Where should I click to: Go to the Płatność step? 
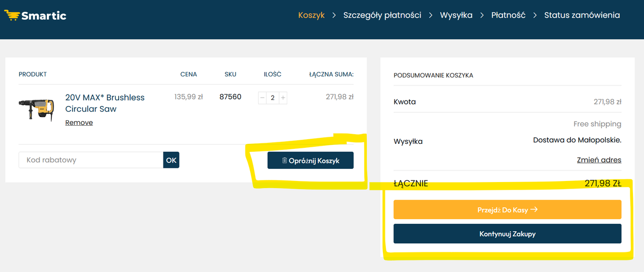coord(508,15)
